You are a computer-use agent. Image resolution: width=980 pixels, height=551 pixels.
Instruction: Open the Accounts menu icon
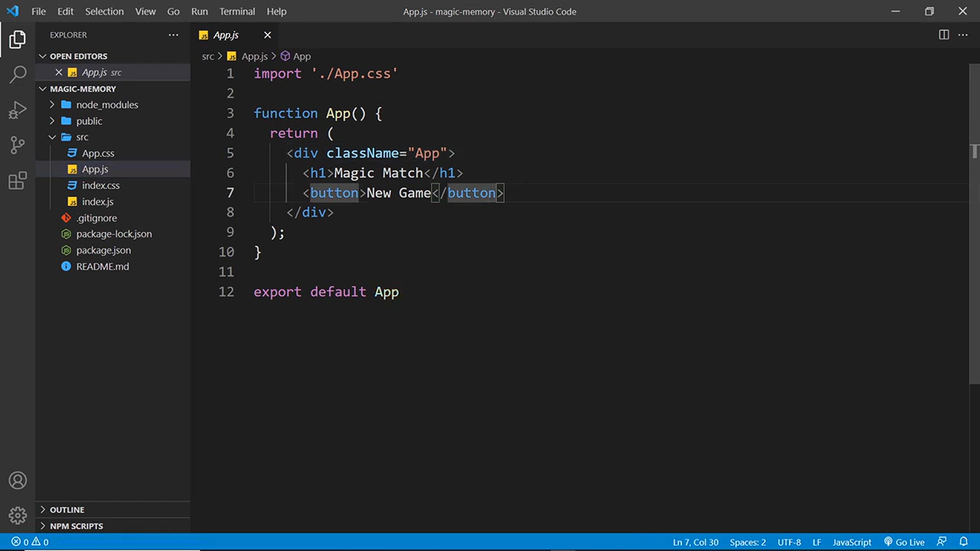[x=17, y=481]
